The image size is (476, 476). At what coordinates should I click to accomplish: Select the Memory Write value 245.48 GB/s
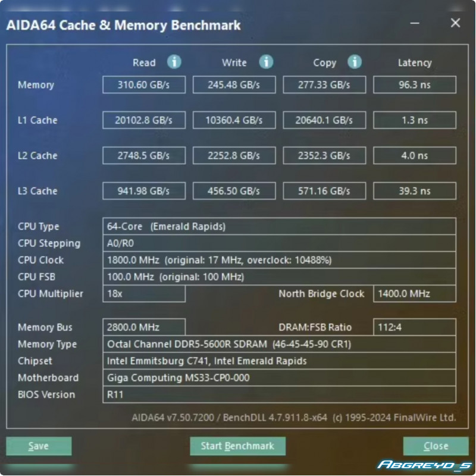(234, 84)
